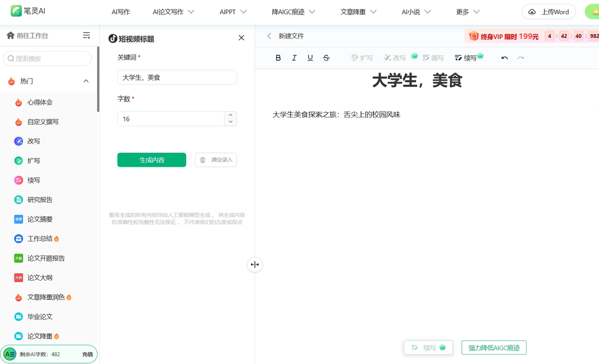The height and width of the screenshot is (364, 599).
Task: Undo the last edit
Action: 504,58
